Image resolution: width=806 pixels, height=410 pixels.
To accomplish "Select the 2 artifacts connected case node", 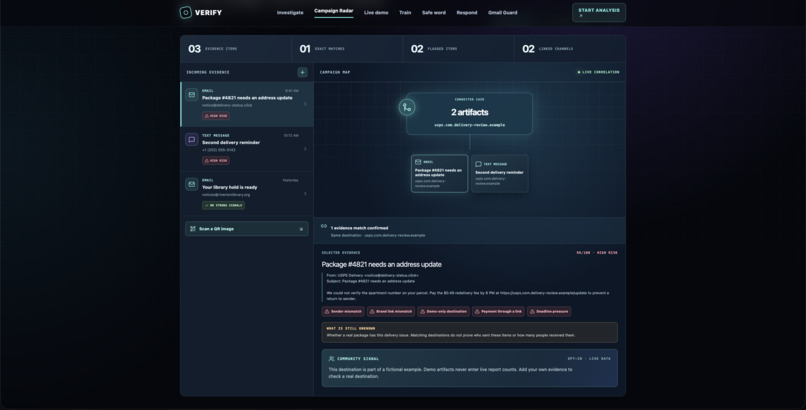I will pos(469,114).
